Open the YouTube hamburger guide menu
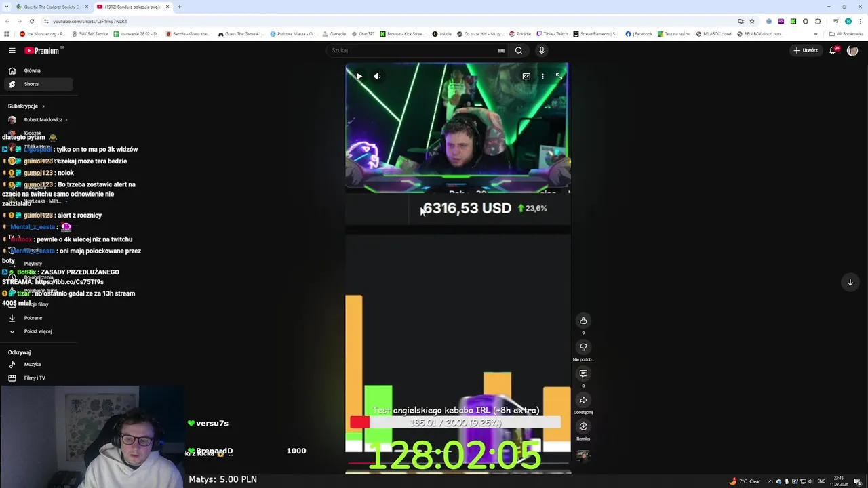The width and height of the screenshot is (868, 488). point(12,50)
